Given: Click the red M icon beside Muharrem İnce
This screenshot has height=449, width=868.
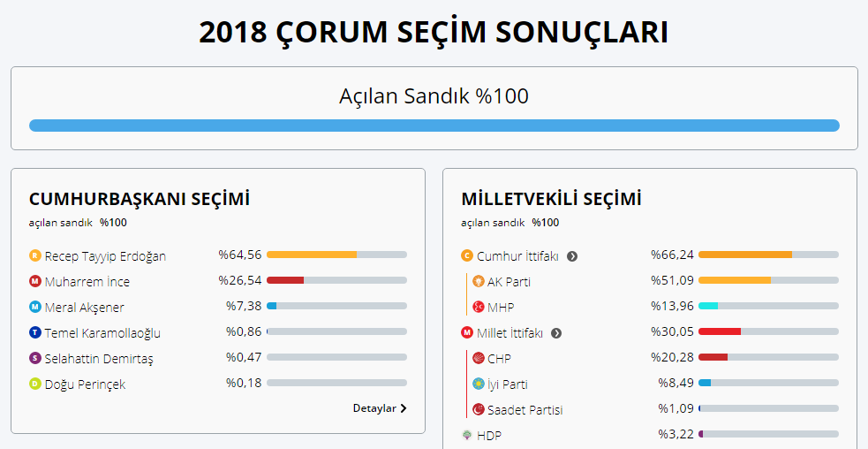Looking at the screenshot, I should [x=35, y=281].
